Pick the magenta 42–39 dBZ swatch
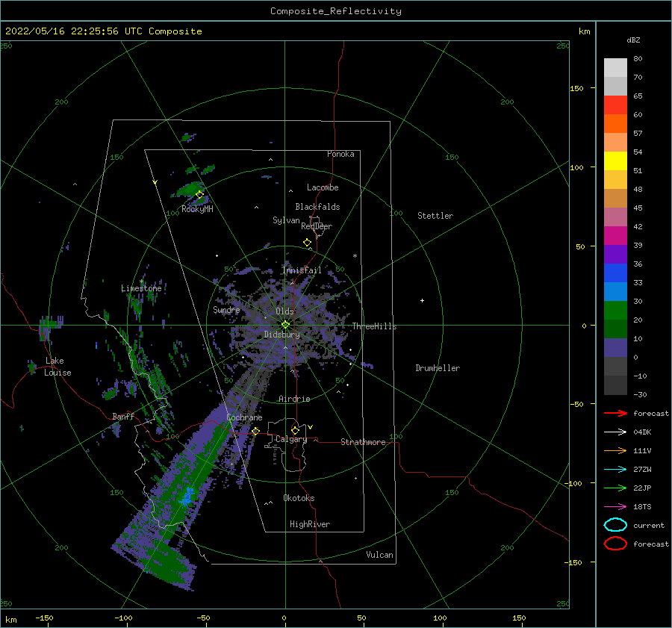 click(x=615, y=235)
